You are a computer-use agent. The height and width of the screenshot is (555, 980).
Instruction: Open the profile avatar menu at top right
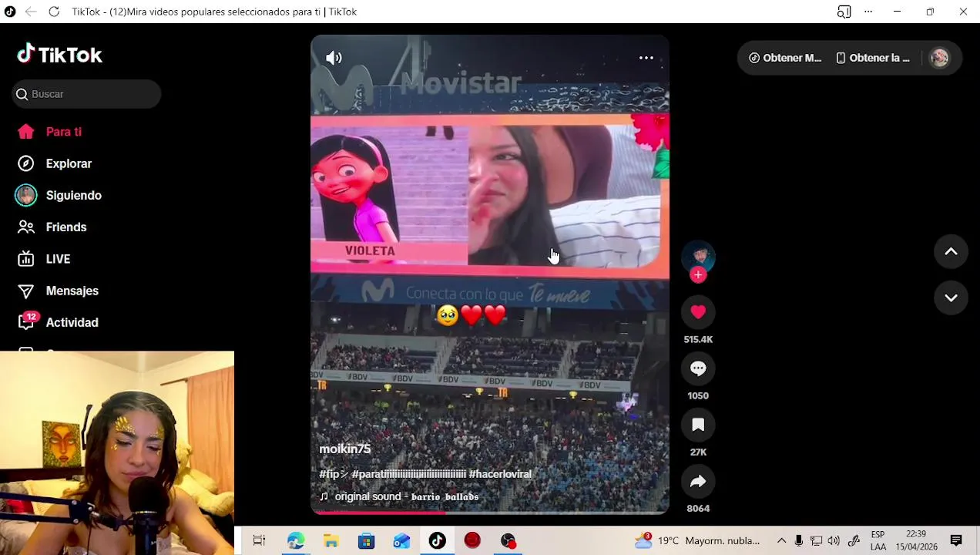[939, 58]
